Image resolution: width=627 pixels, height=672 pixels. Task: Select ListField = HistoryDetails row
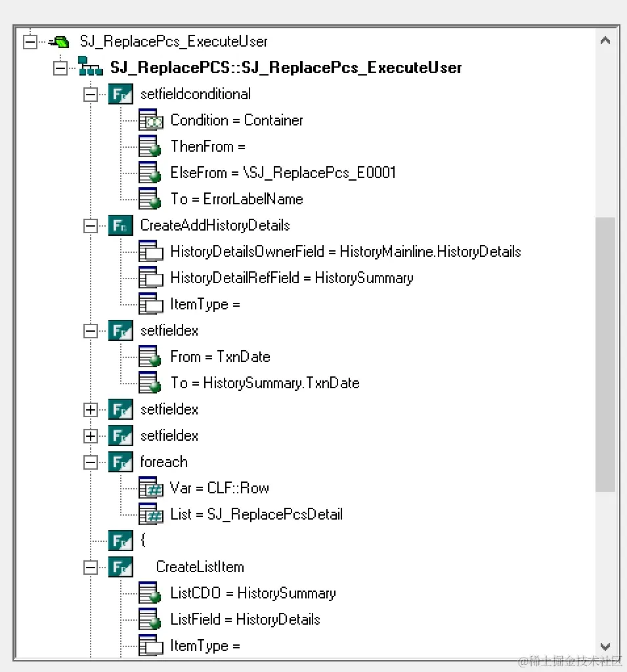click(245, 619)
